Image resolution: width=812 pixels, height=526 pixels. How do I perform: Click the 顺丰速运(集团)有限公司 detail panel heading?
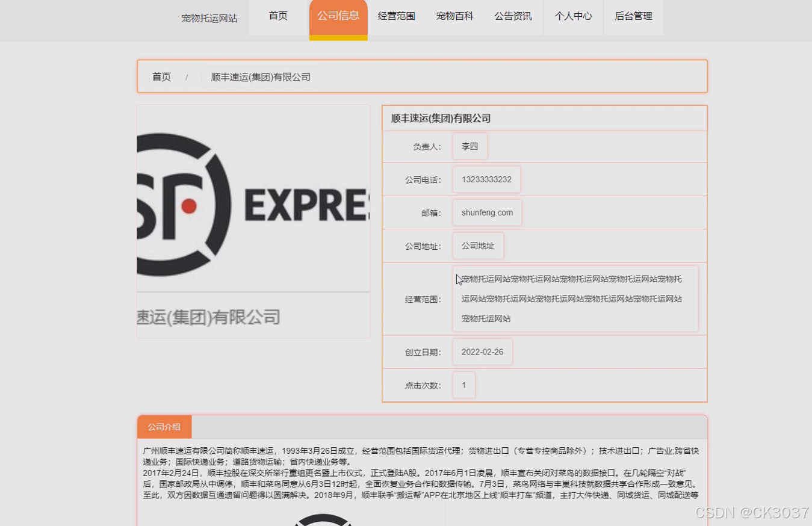click(x=441, y=119)
